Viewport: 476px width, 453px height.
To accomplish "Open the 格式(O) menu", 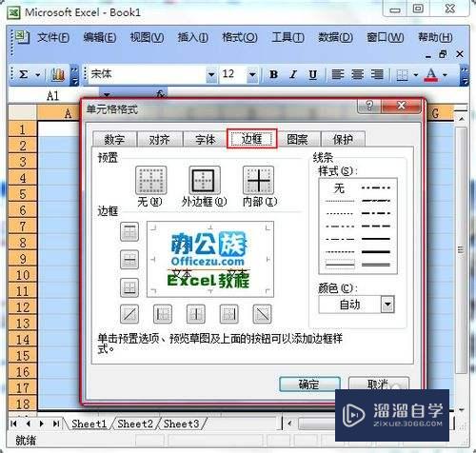I will pyautogui.click(x=240, y=37).
